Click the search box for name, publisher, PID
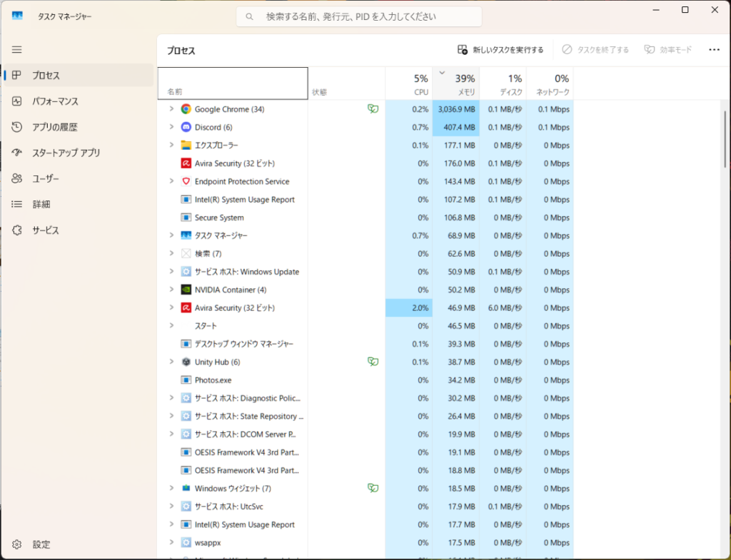This screenshot has width=731, height=560. click(x=359, y=16)
